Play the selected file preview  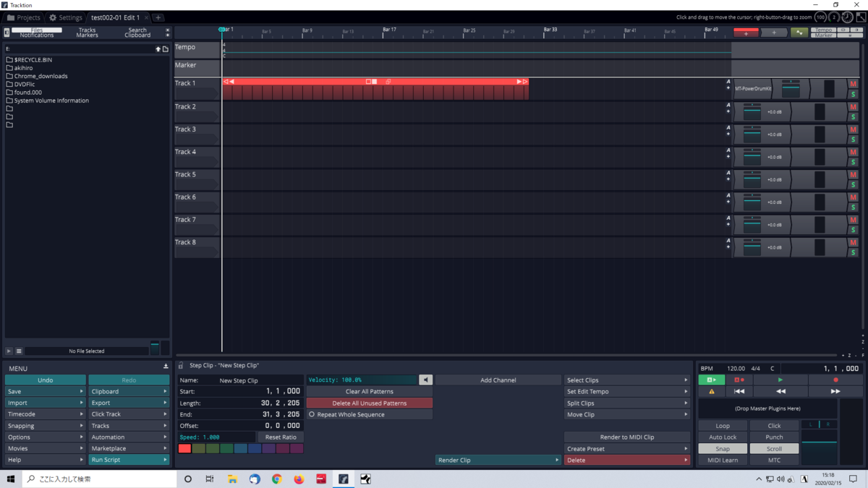9,351
